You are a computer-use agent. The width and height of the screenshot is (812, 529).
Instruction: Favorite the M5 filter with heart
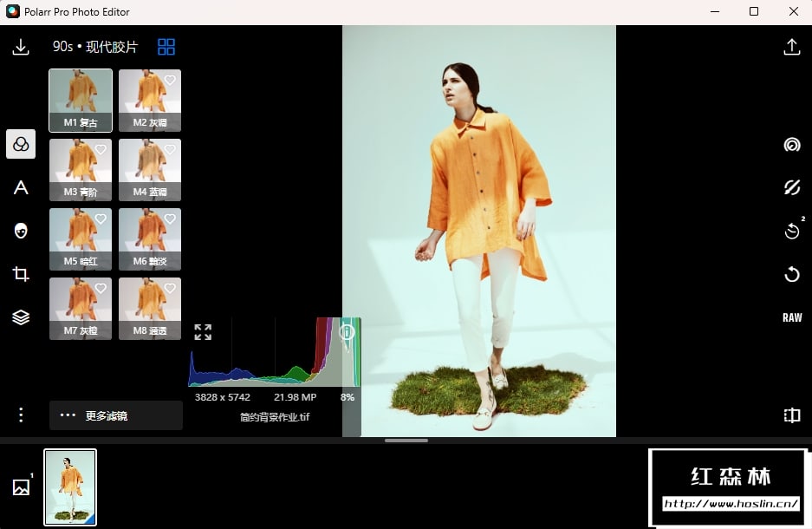click(101, 219)
